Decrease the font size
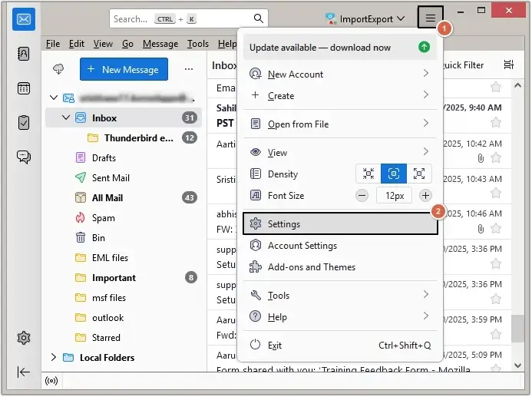 (x=362, y=196)
